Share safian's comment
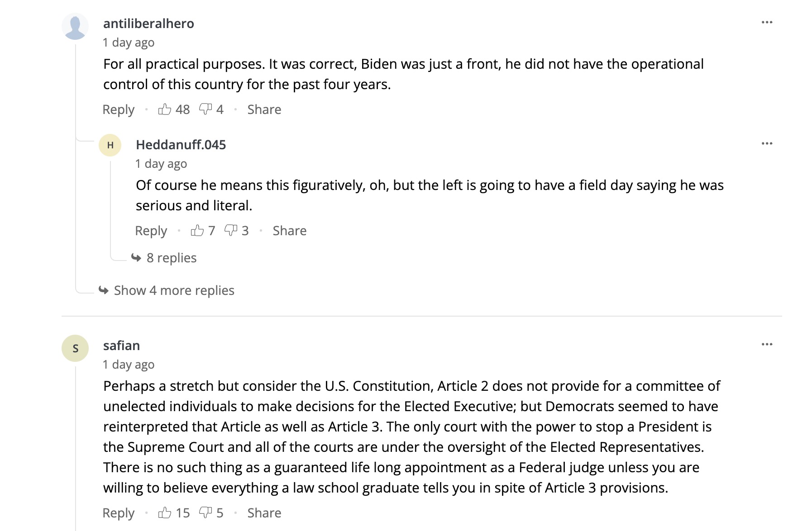Viewport: 812px width, 531px height. point(264,513)
